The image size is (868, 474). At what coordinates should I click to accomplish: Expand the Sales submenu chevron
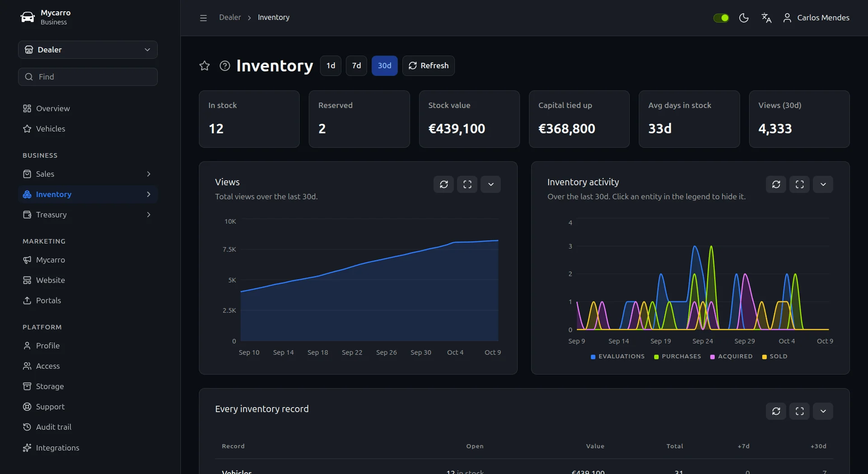(x=149, y=174)
